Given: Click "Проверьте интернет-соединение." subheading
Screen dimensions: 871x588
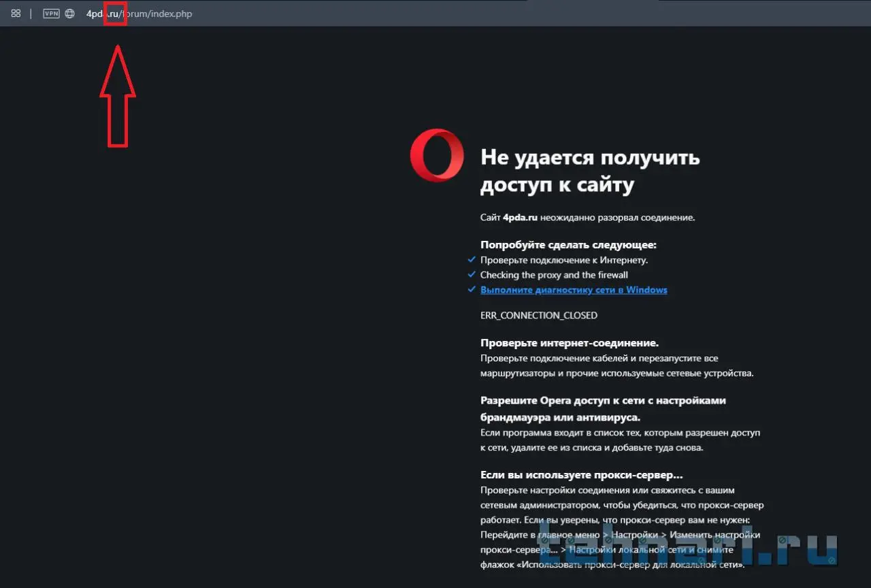Looking at the screenshot, I should [570, 343].
